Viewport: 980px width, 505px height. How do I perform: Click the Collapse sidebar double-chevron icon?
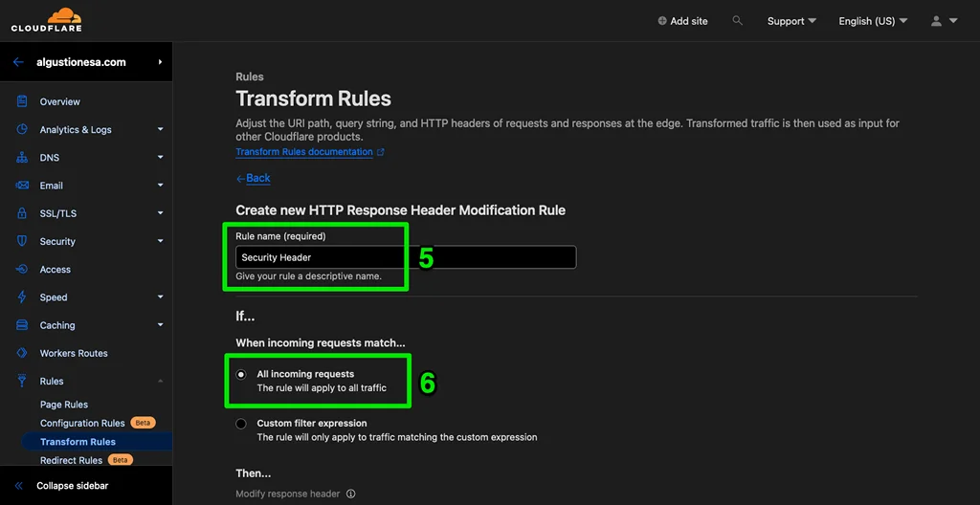pos(19,486)
